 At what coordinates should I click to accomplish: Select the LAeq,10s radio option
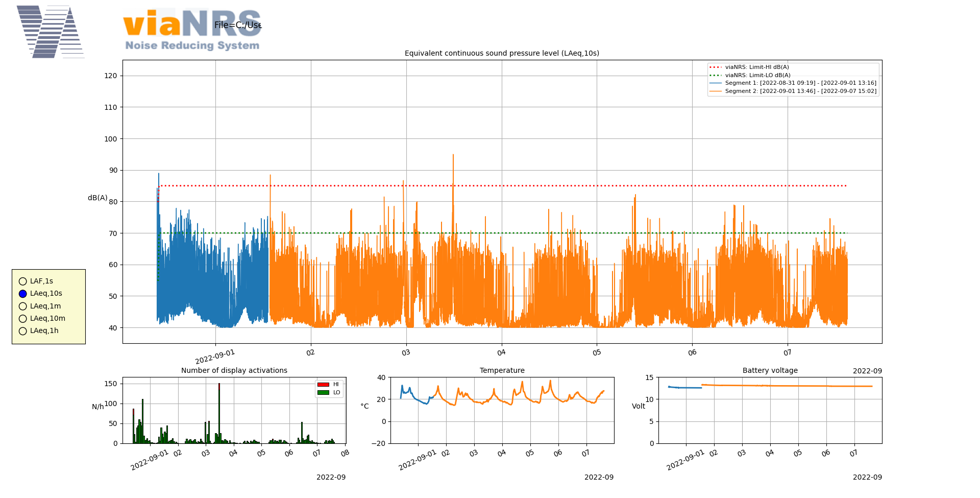click(23, 294)
